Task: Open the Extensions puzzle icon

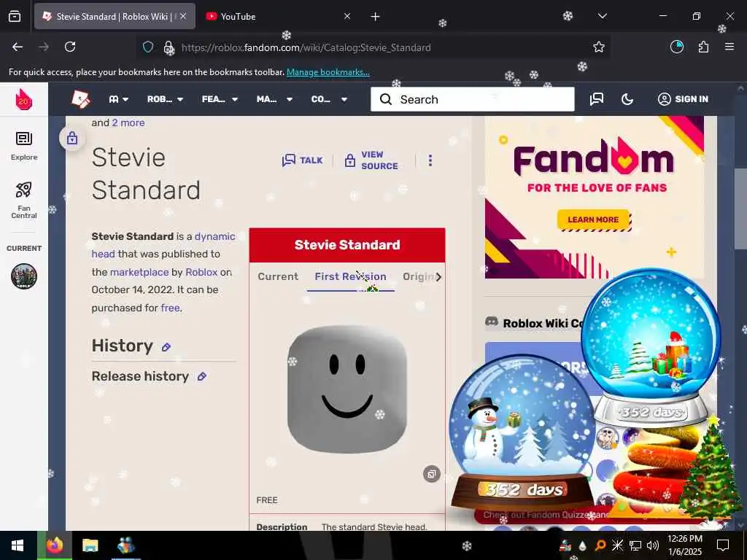Action: [703, 47]
